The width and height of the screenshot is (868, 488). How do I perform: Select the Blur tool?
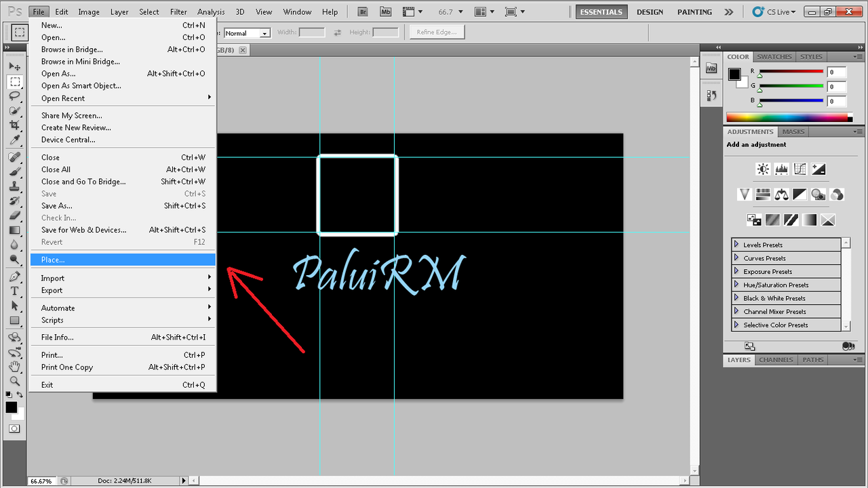(14, 244)
